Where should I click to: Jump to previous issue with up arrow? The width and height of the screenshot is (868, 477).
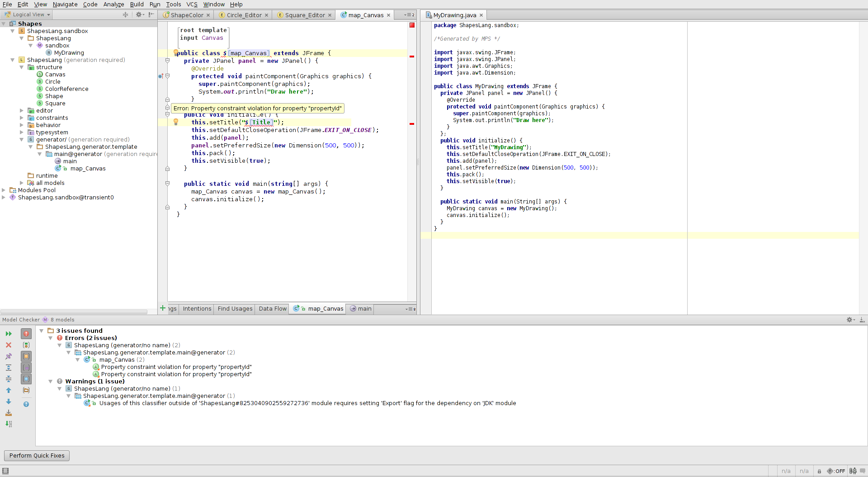point(9,390)
